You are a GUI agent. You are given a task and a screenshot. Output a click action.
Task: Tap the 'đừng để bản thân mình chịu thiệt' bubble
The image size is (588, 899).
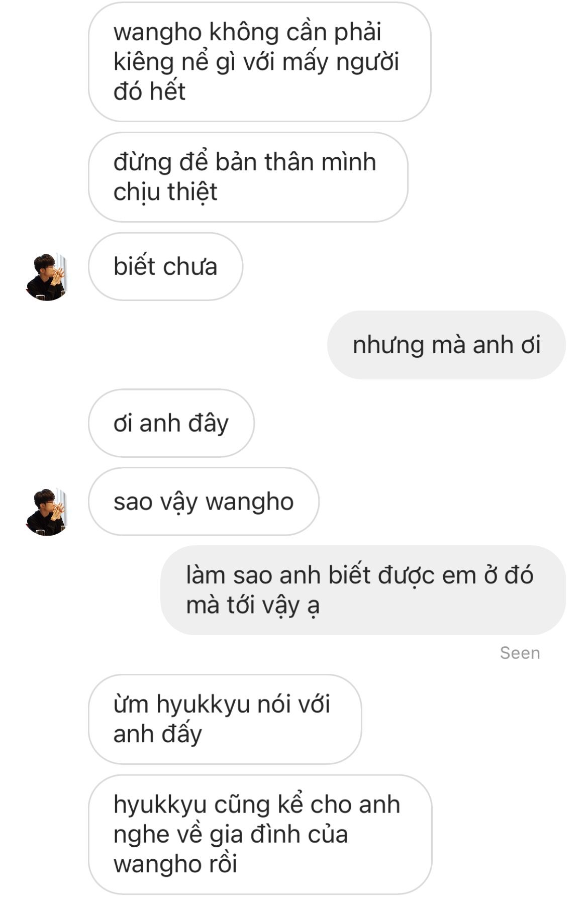click(x=248, y=177)
